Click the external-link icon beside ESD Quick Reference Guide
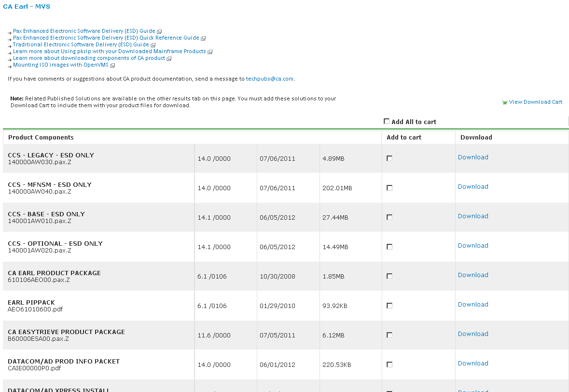 (x=203, y=38)
